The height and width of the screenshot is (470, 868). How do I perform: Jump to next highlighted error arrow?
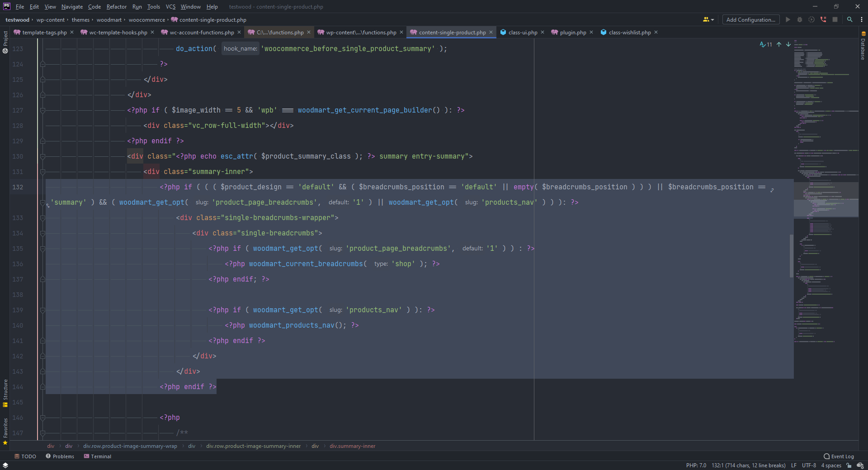click(x=788, y=44)
